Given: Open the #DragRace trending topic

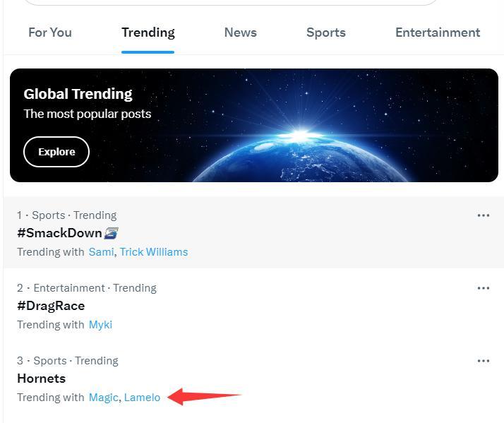Looking at the screenshot, I should click(x=51, y=306).
